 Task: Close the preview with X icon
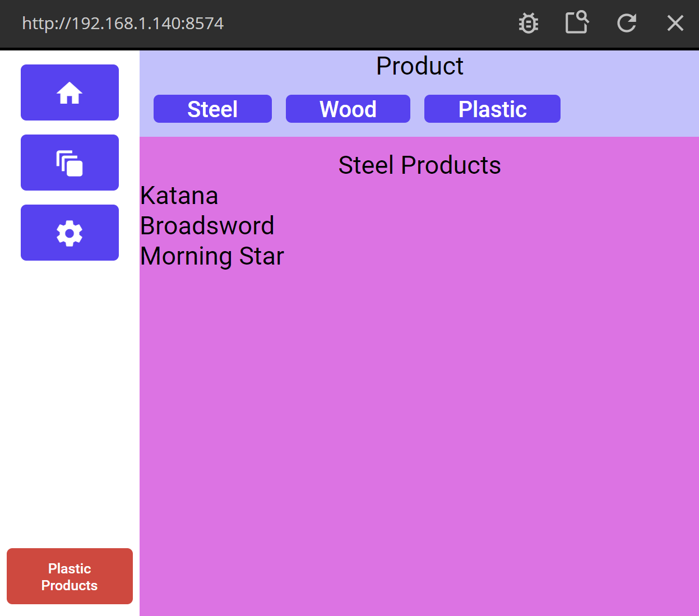(x=675, y=23)
